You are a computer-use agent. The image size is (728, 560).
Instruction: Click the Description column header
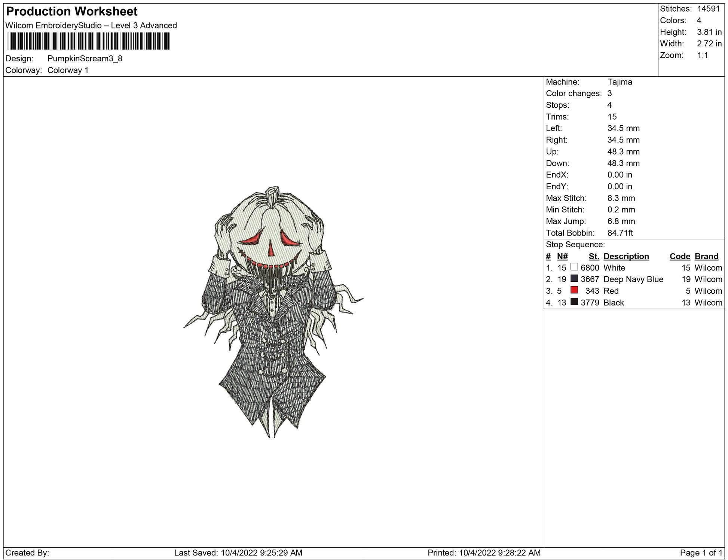(x=626, y=256)
